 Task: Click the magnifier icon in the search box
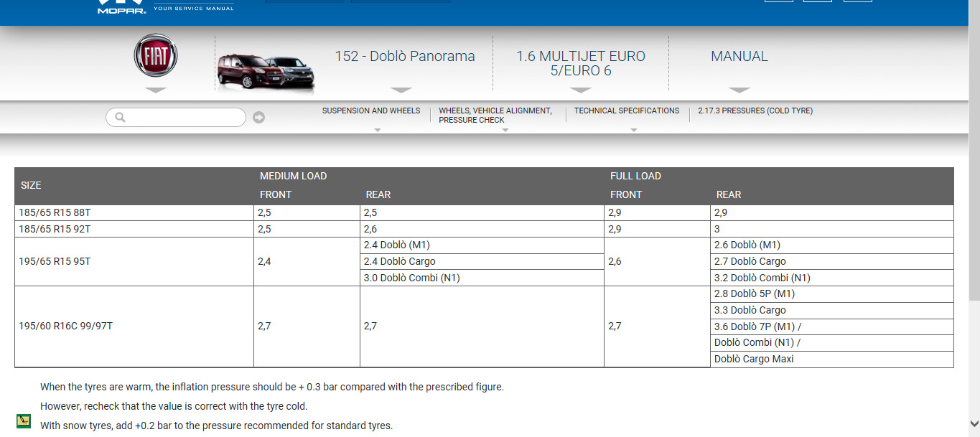coord(120,118)
